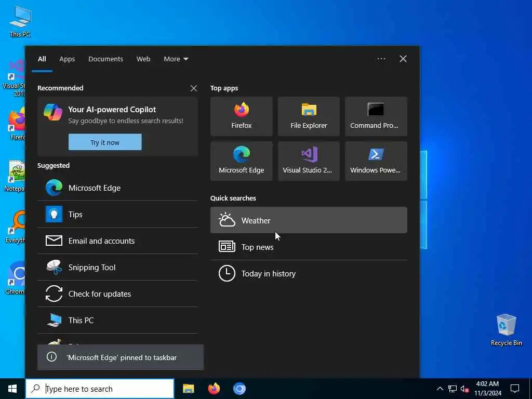Viewport: 532px width, 399px height.
Task: Show hidden tray icons chevron
Action: 440,389
